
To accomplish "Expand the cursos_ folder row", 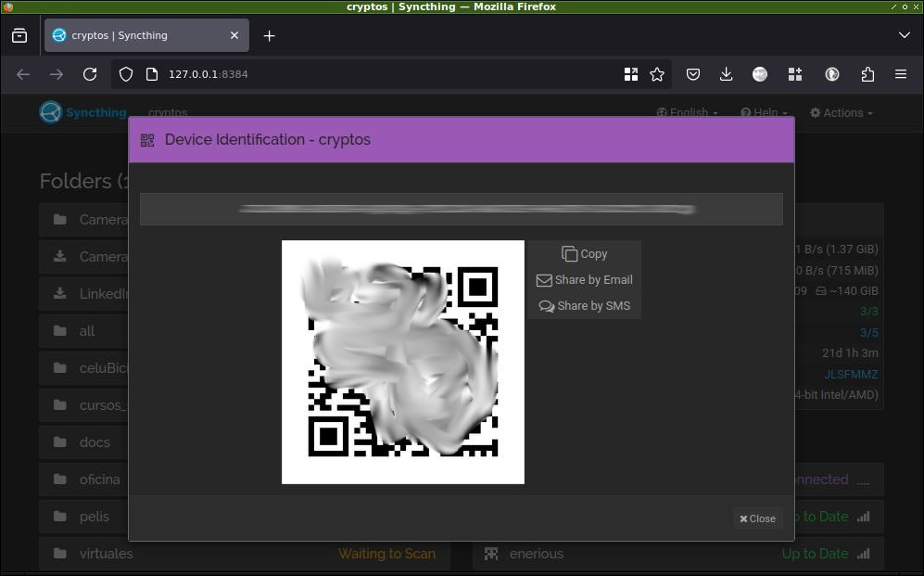I will coord(83,405).
